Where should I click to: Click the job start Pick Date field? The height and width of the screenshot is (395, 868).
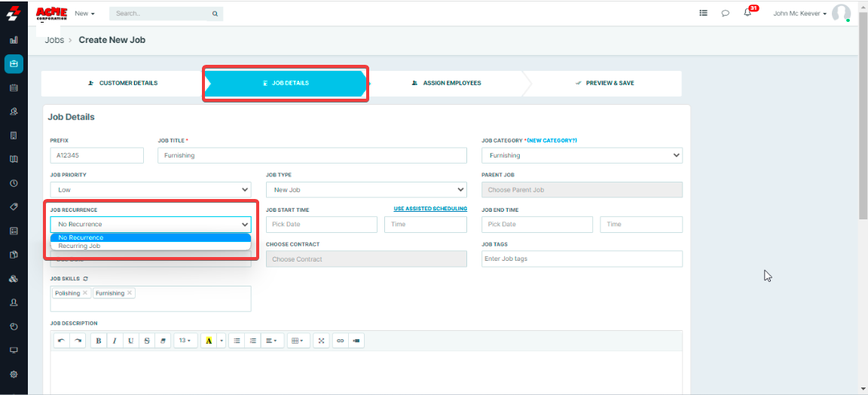(321, 225)
